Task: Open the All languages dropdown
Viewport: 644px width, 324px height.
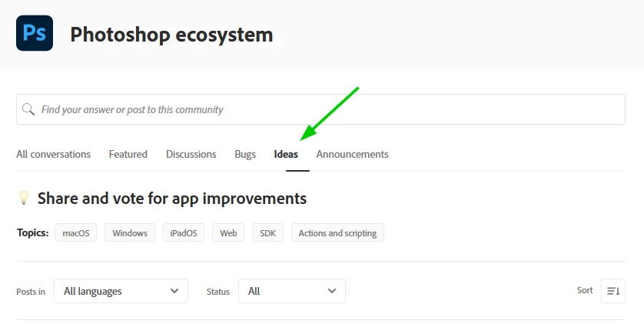Action: click(x=121, y=291)
